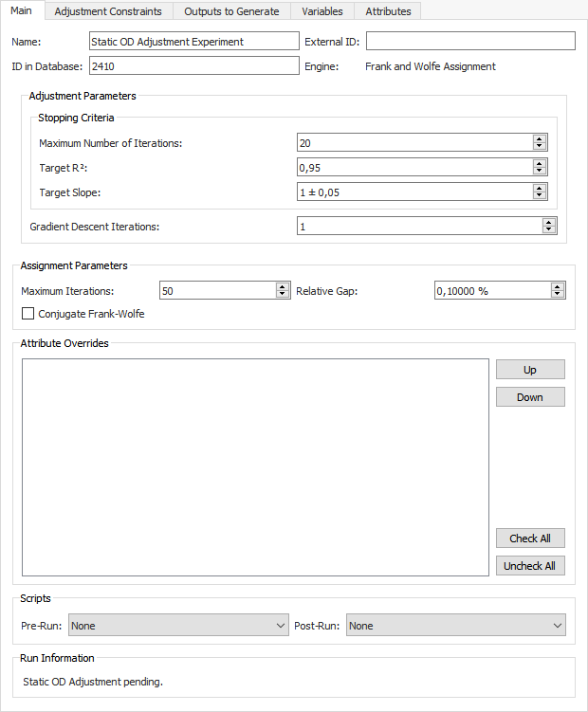Viewport: 588px width, 712px height.
Task: Increase Maximum Number of Iterations value
Action: click(540, 139)
